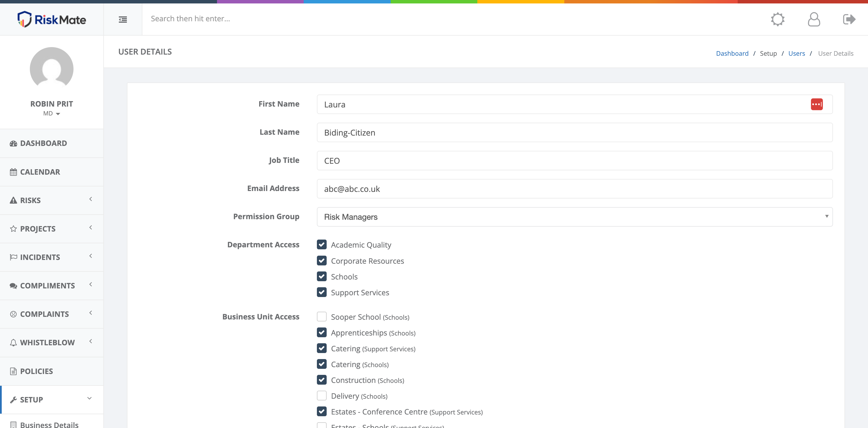
Task: Uncheck Construction (Schools) checkbox
Action: [x=321, y=380]
